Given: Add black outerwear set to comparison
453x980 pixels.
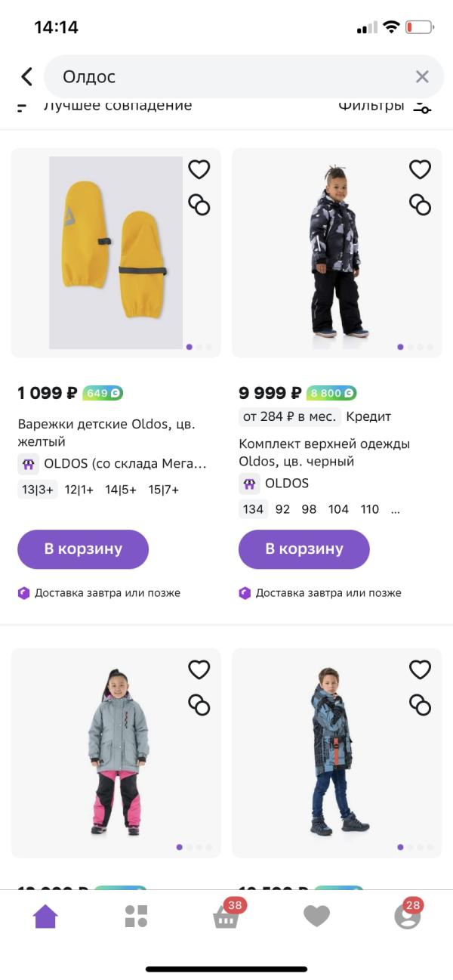Looking at the screenshot, I should click(x=420, y=204).
